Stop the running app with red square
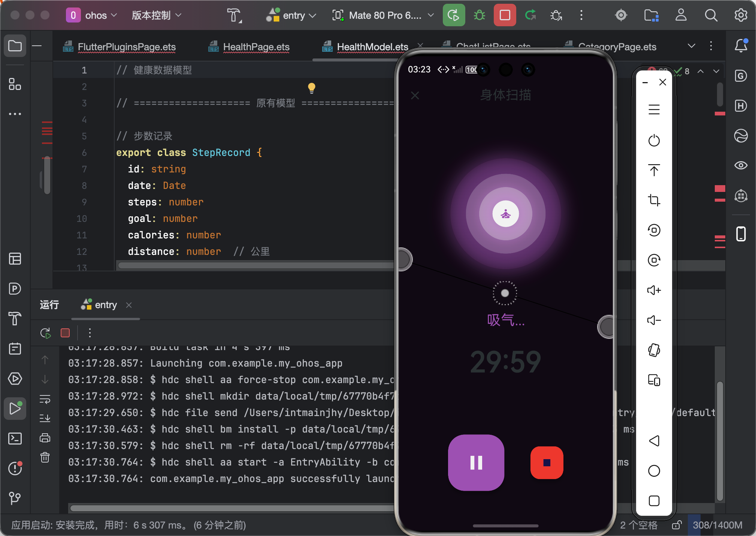Screen dimensions: 756x536 (x=505, y=15)
